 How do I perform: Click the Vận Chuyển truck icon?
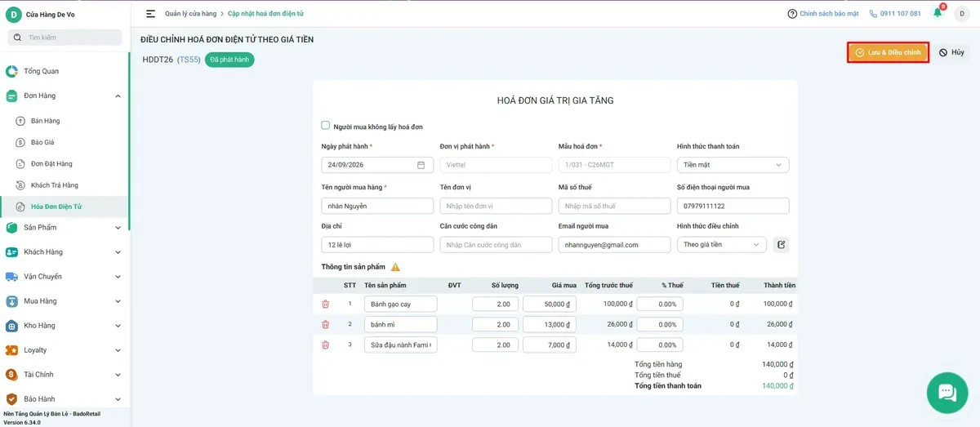[11, 277]
